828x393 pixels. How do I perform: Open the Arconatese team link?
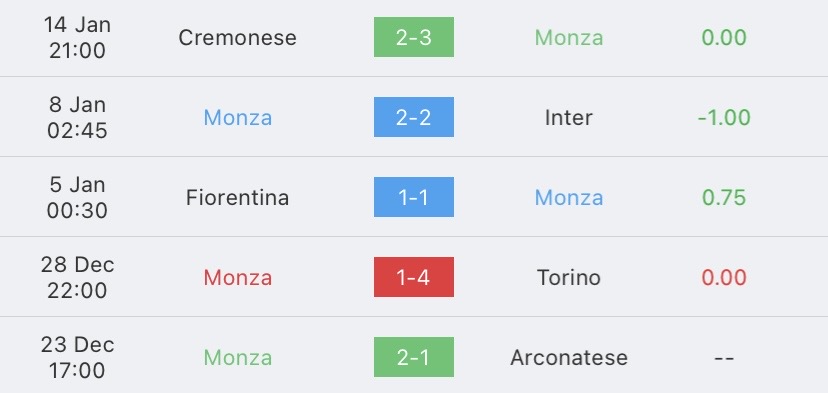point(569,358)
